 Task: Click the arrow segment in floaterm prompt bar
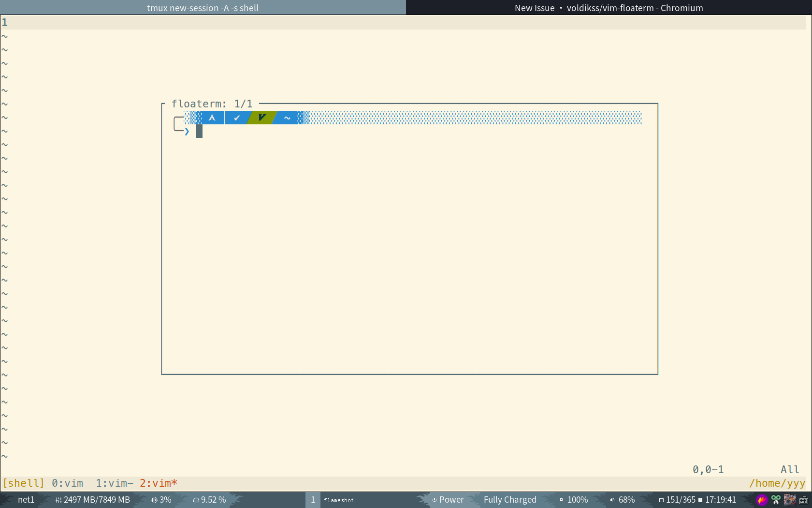click(x=212, y=118)
